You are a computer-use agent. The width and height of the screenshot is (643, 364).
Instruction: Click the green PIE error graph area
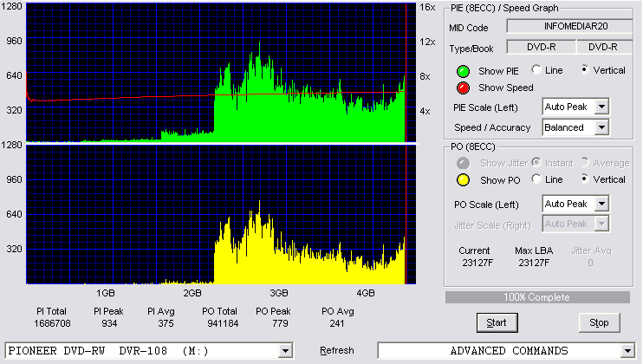point(222,73)
